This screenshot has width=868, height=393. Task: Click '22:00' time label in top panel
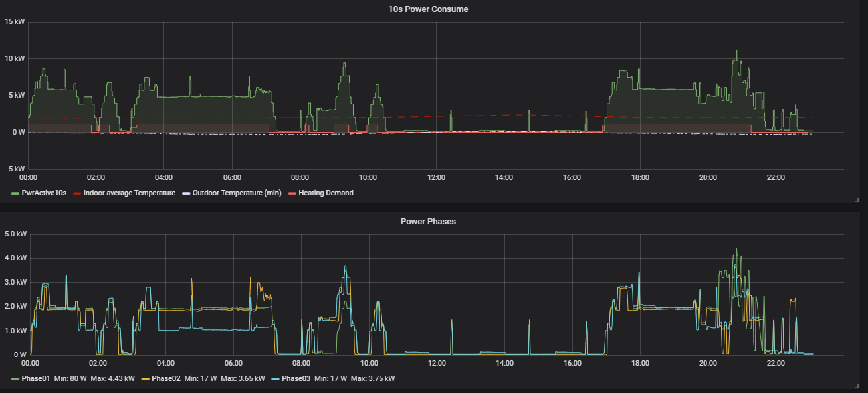coord(776,178)
